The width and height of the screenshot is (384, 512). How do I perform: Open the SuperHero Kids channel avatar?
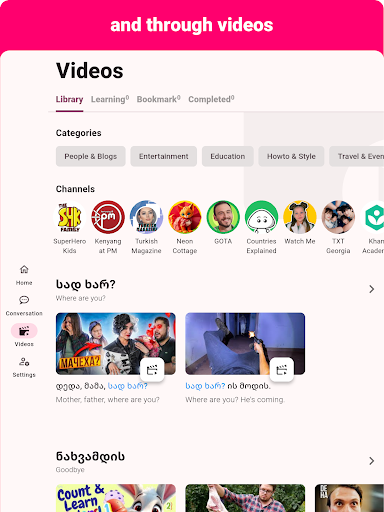point(70,217)
